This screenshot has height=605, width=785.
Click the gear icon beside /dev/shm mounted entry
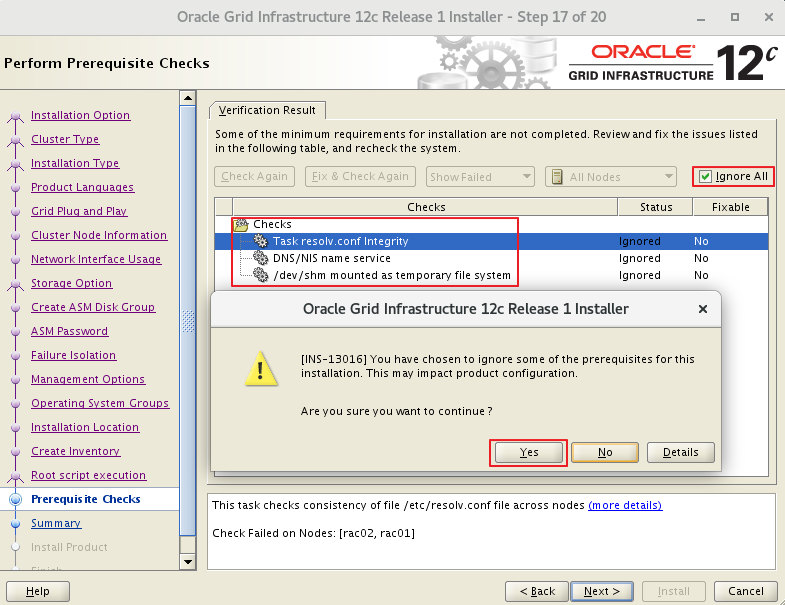tap(261, 275)
